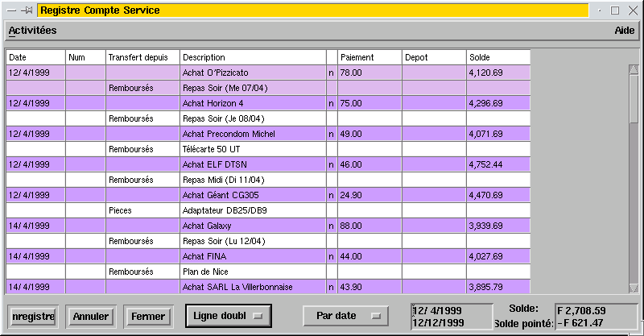Viewport: 644px width, 336px height.
Task: Click the date range field showing 12/12/1999
Action: tap(450, 322)
